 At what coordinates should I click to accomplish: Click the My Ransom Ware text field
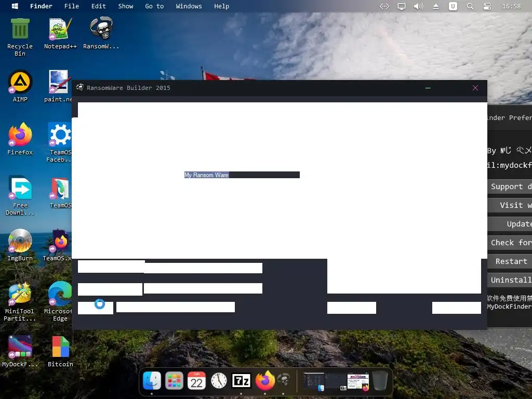tap(242, 175)
